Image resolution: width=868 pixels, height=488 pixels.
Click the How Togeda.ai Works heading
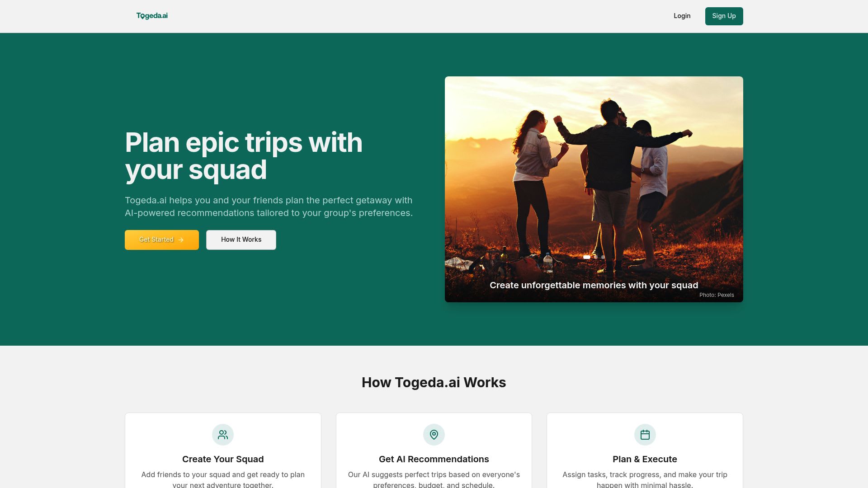tap(434, 382)
